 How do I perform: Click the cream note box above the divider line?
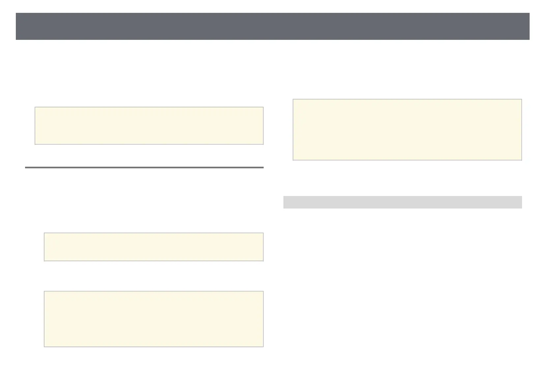click(x=149, y=126)
